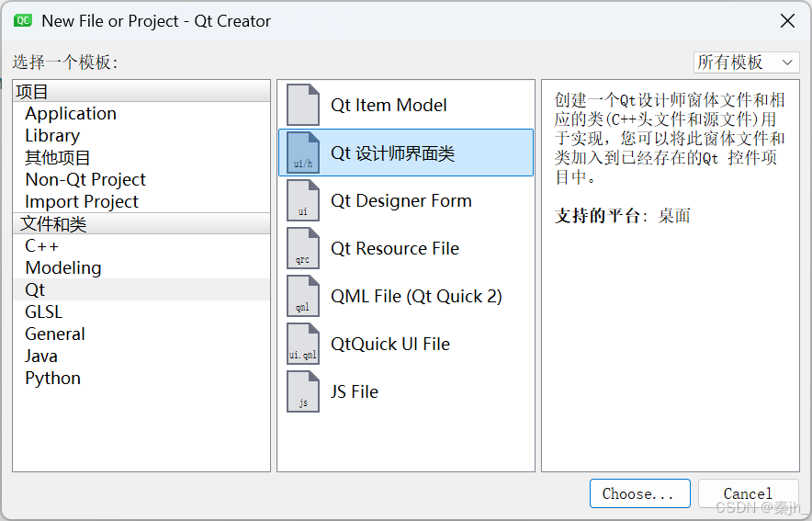Choose the QtQuick UI File template label
The image size is (812, 521).
[x=390, y=344]
